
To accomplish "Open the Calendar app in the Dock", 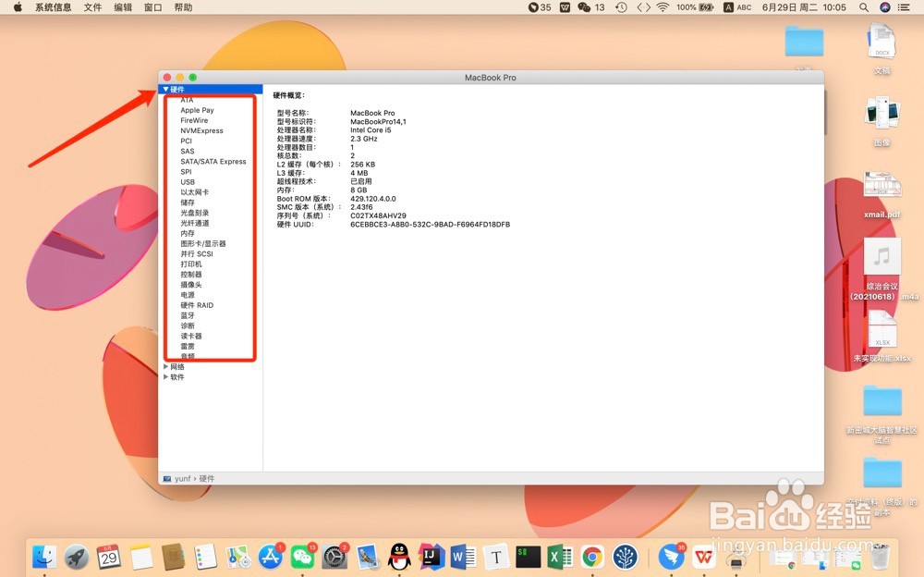I will [x=109, y=558].
